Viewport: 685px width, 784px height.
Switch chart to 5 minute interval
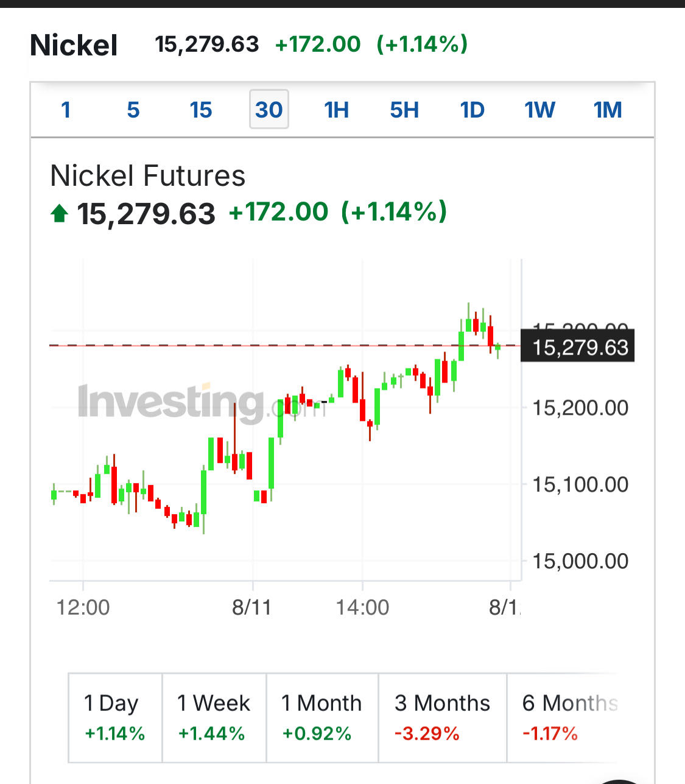pyautogui.click(x=133, y=110)
